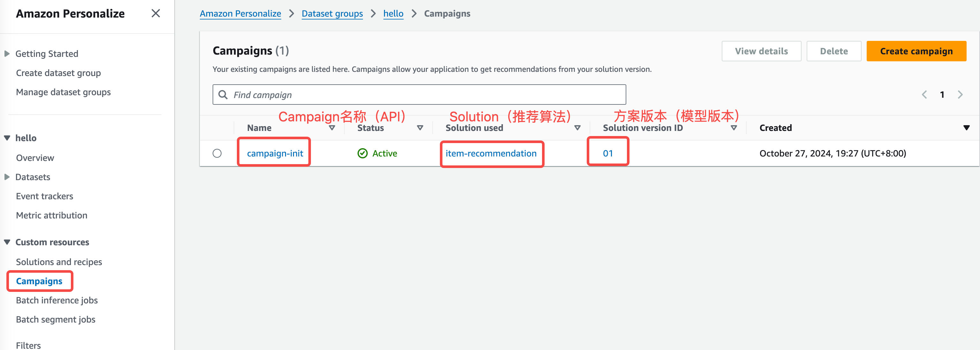This screenshot has height=350, width=980.
Task: Open solution version 01 link
Action: click(x=607, y=153)
